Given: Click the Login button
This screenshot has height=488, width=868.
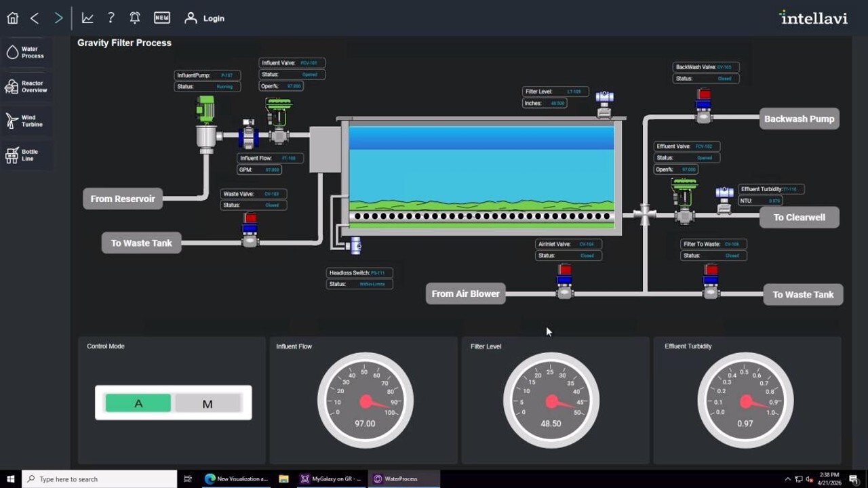Looking at the screenshot, I should click(x=205, y=18).
